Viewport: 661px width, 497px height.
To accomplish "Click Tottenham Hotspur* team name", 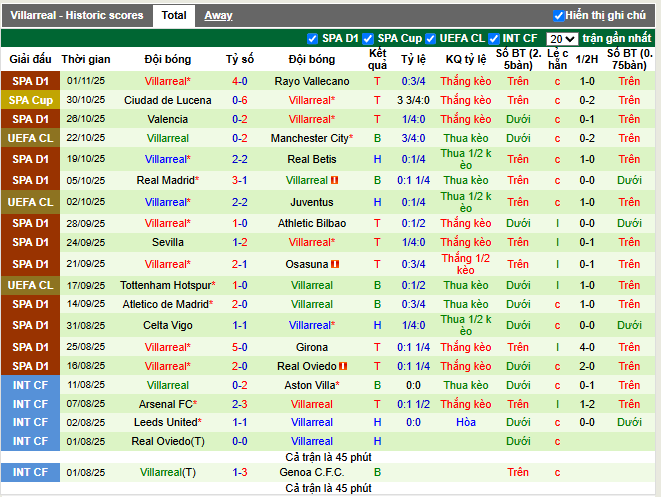I will pos(167,285).
